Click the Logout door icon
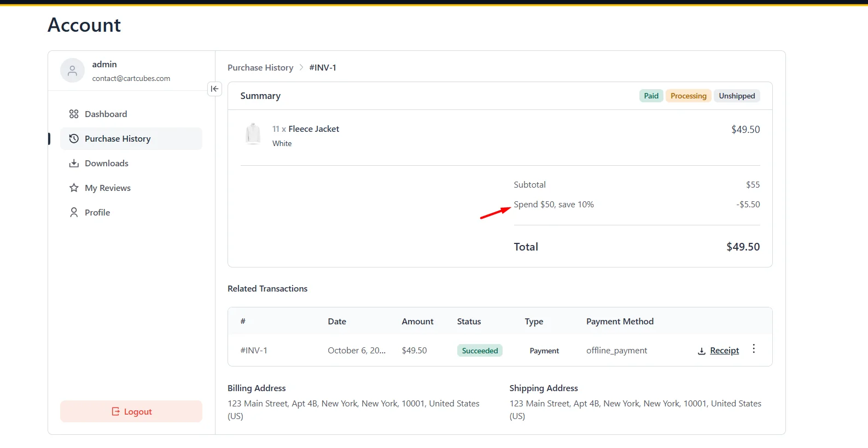Image resolution: width=868 pixels, height=448 pixels. pyautogui.click(x=115, y=411)
